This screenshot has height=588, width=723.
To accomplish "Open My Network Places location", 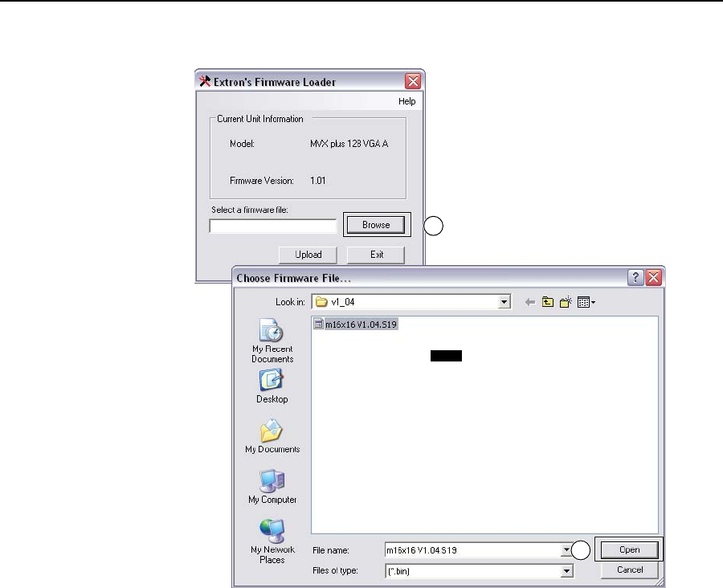I will 272,541.
